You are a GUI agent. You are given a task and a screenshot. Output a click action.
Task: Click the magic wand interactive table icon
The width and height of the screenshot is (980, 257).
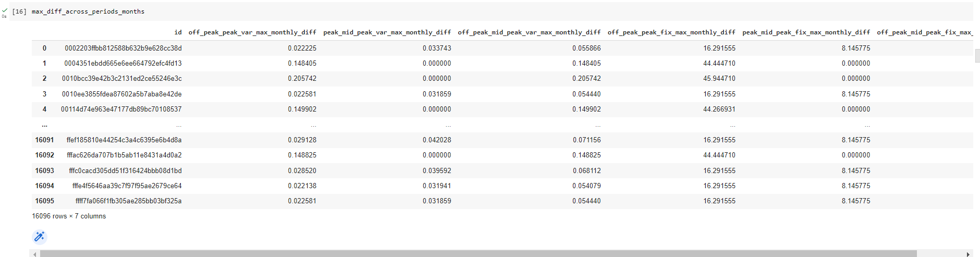coord(40,237)
